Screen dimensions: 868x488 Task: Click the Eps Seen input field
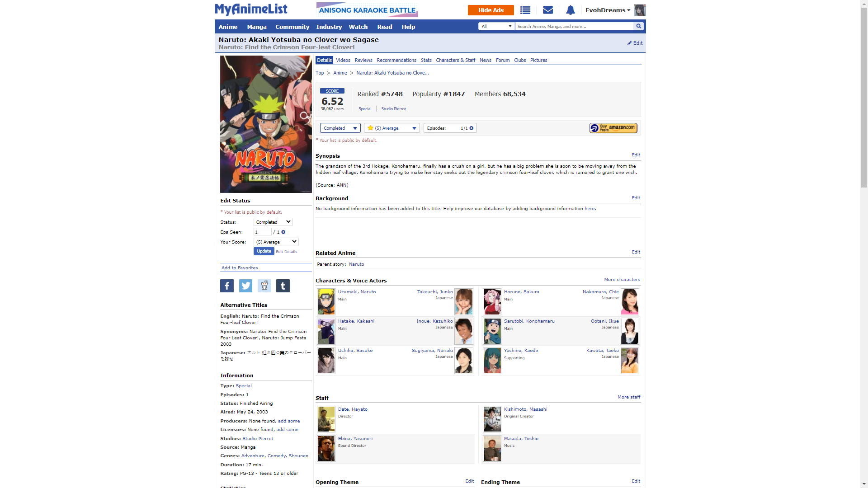(x=262, y=232)
